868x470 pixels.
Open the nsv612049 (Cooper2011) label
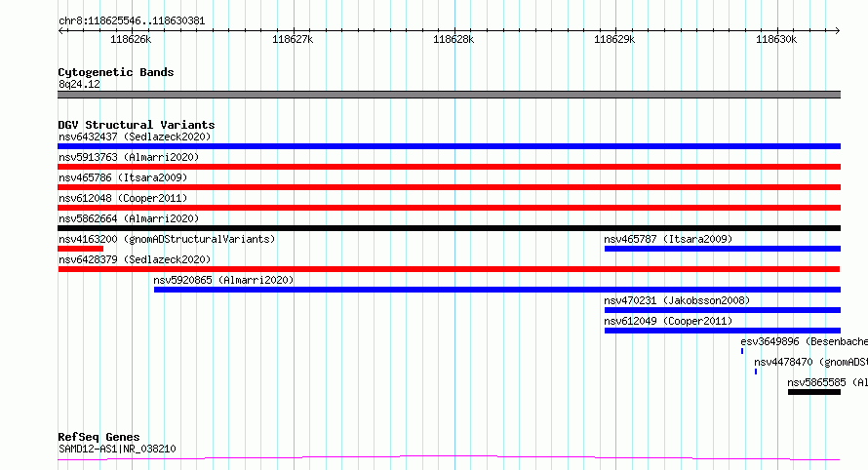(668, 321)
